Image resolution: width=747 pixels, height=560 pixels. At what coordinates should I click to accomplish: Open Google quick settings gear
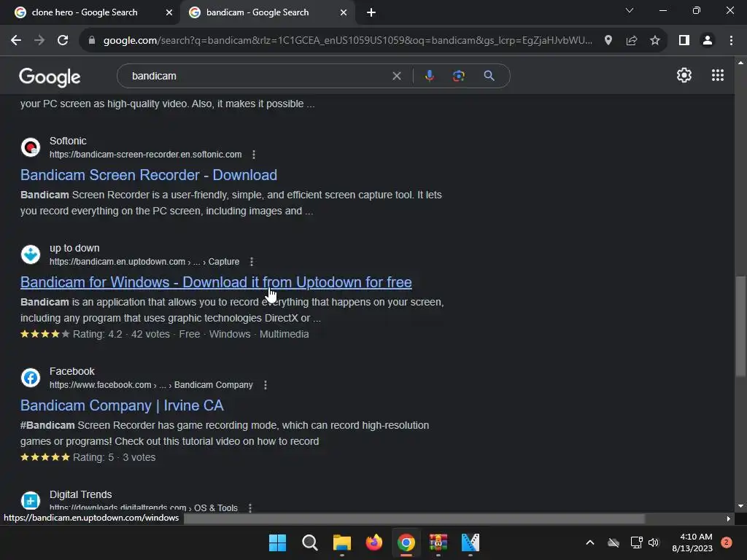(684, 75)
